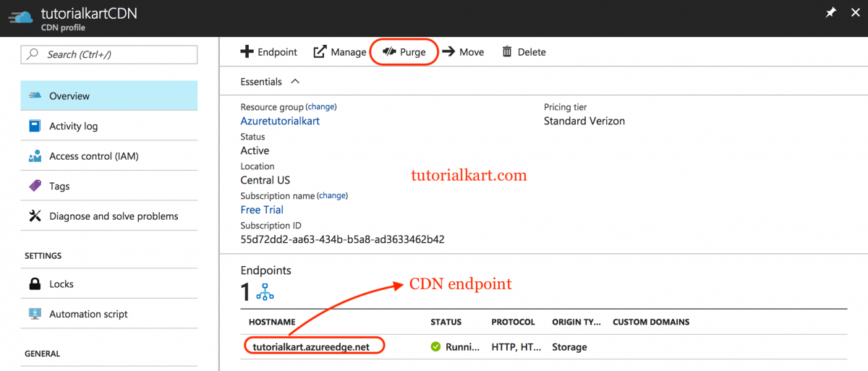Select Overview in the sidebar

coord(109,95)
